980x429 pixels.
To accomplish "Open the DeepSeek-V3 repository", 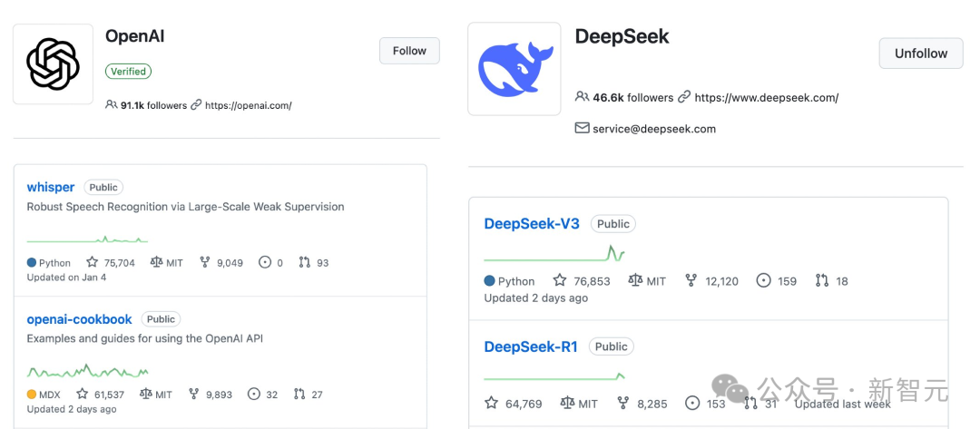I will coord(532,223).
